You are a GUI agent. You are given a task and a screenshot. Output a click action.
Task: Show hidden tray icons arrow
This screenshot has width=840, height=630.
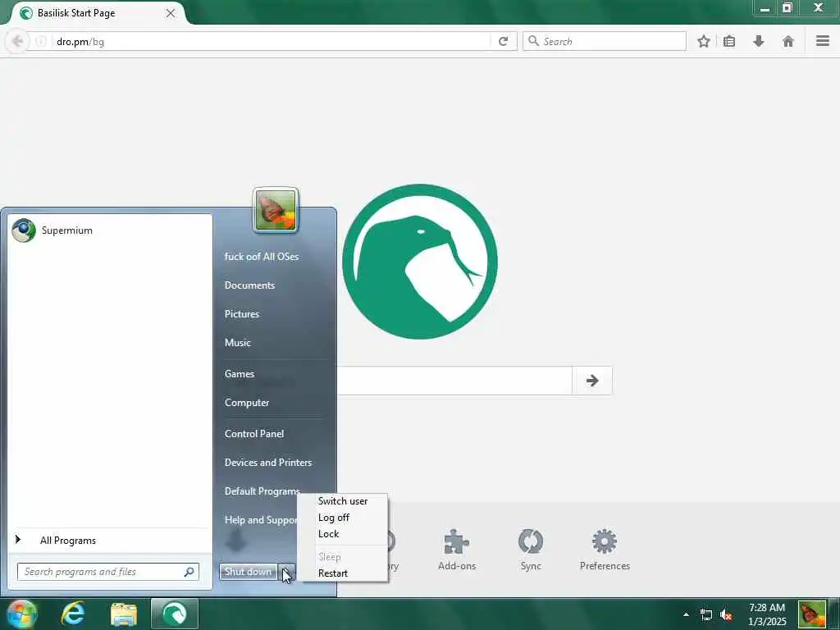coord(687,614)
